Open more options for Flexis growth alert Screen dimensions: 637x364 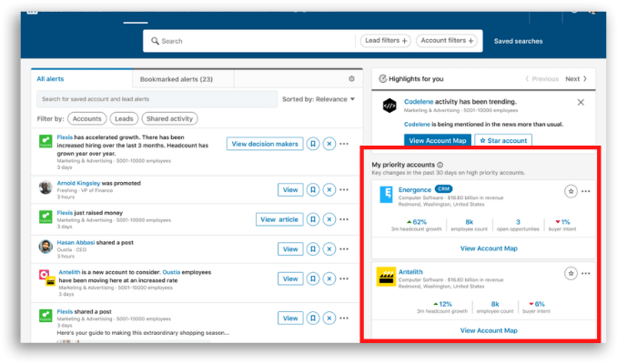pyautogui.click(x=344, y=144)
